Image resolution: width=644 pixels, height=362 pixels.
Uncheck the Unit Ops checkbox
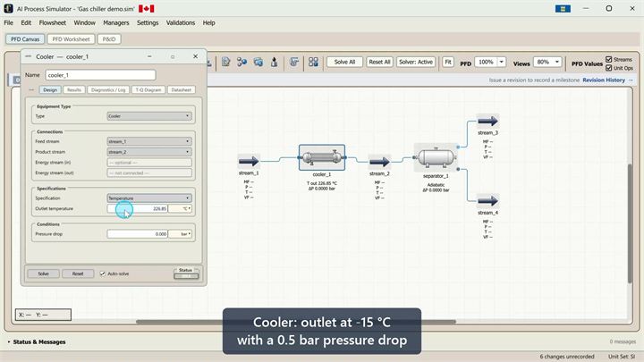pyautogui.click(x=609, y=68)
